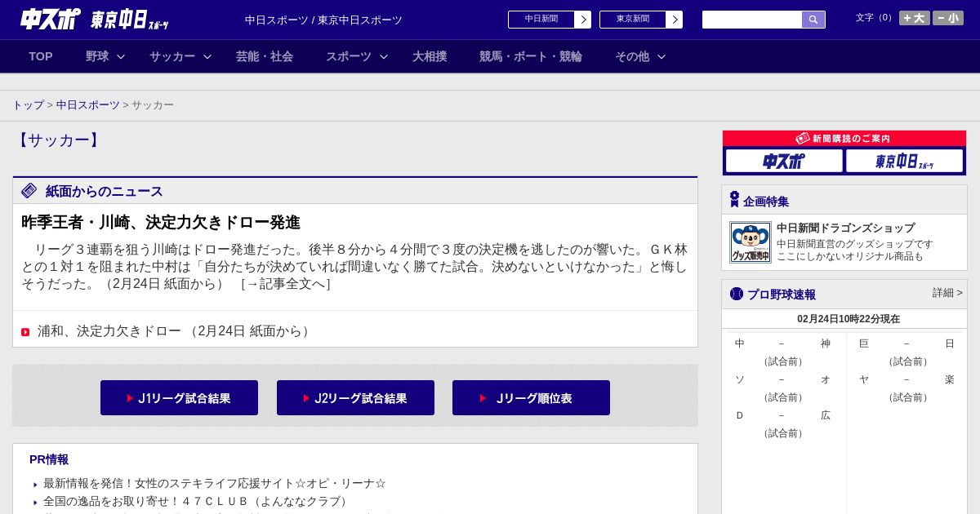Open the 大相撲 menu item

pos(430,56)
